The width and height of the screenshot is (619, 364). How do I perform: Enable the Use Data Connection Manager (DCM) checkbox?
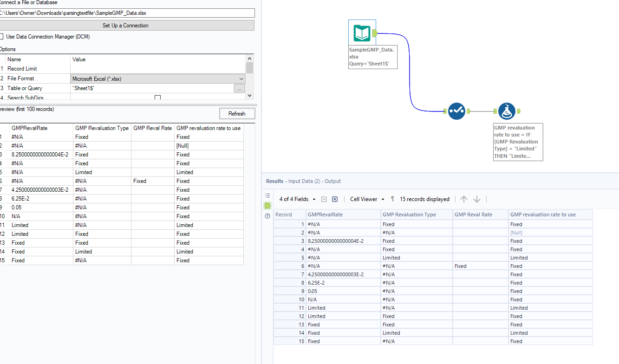point(2,36)
